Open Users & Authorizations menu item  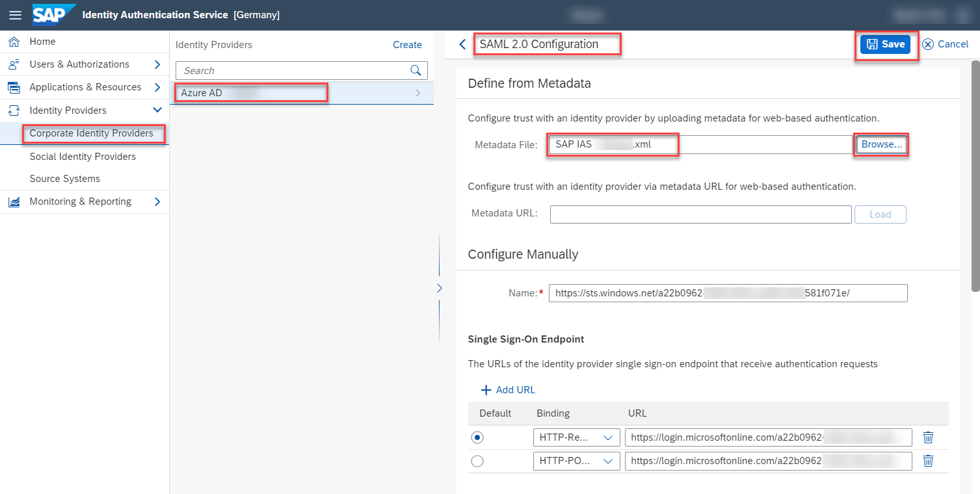79,64
